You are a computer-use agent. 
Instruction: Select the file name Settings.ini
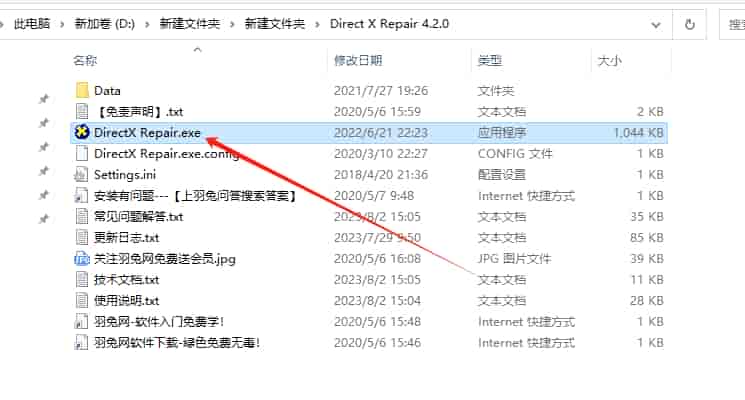pyautogui.click(x=125, y=174)
